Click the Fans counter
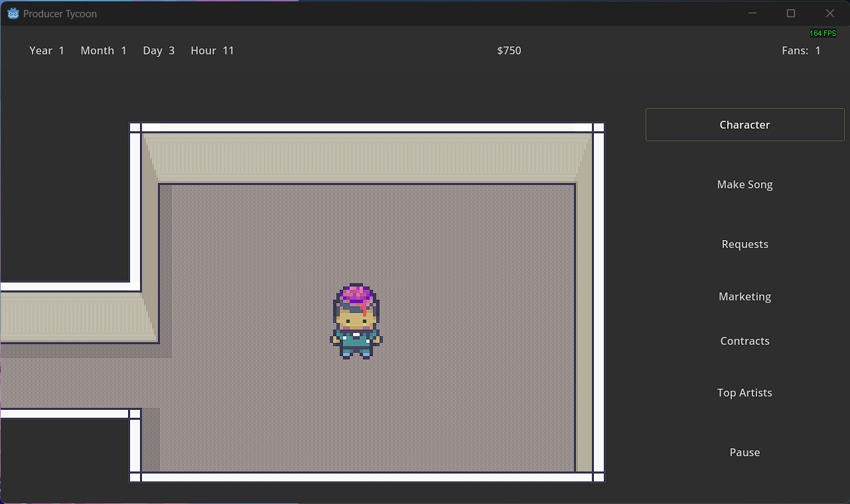The height and width of the screenshot is (504, 850). (801, 50)
